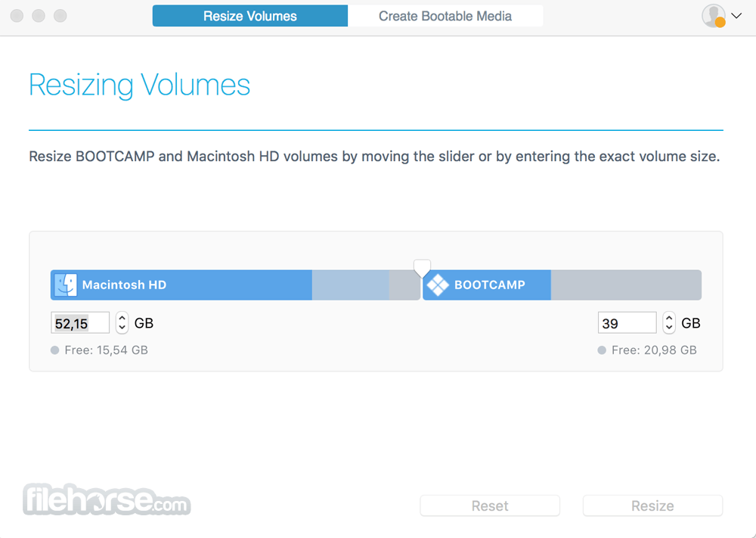Click the Macintosh HD size field showing 52,15
This screenshot has width=756, height=538.
click(80, 323)
